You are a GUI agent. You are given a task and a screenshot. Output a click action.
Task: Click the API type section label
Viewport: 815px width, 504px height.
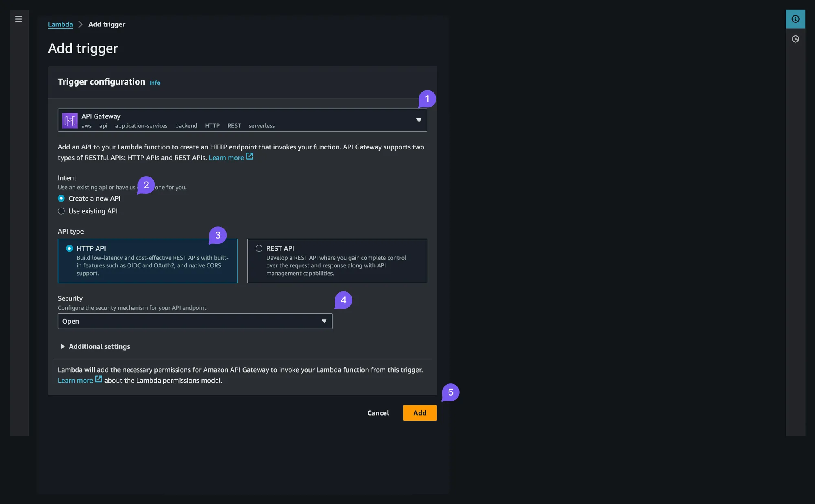click(71, 232)
